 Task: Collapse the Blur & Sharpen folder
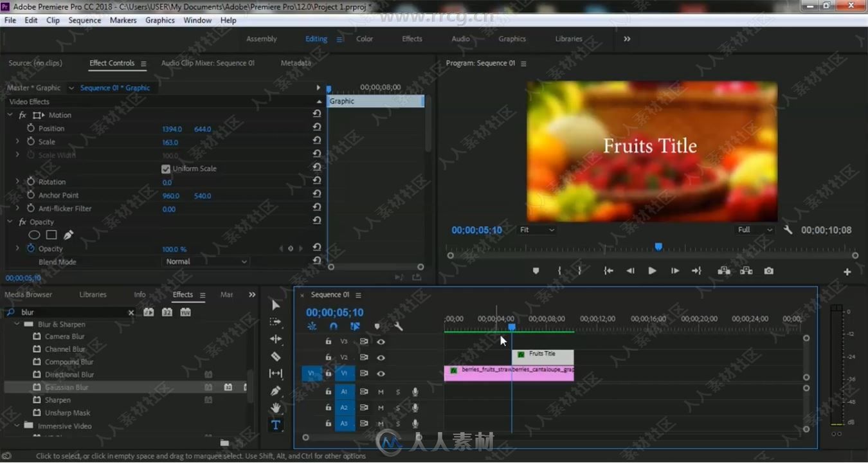[17, 324]
